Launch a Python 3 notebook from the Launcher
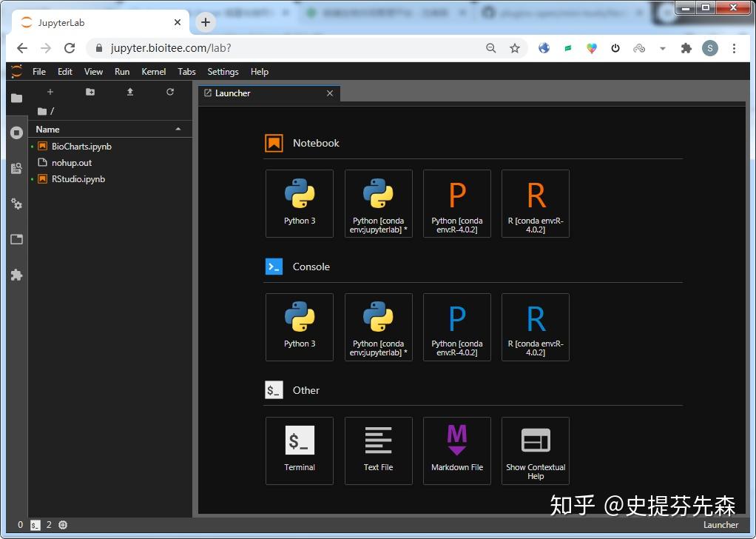 click(x=299, y=203)
